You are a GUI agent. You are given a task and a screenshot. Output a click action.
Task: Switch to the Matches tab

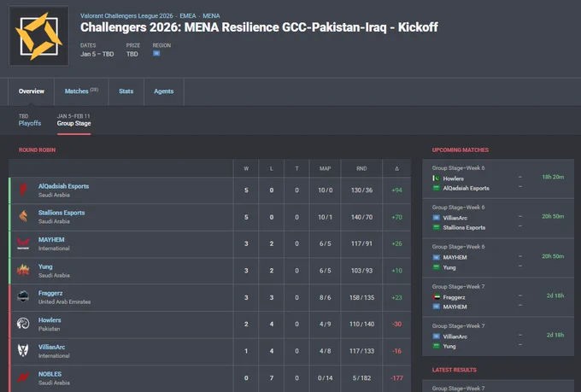click(81, 91)
